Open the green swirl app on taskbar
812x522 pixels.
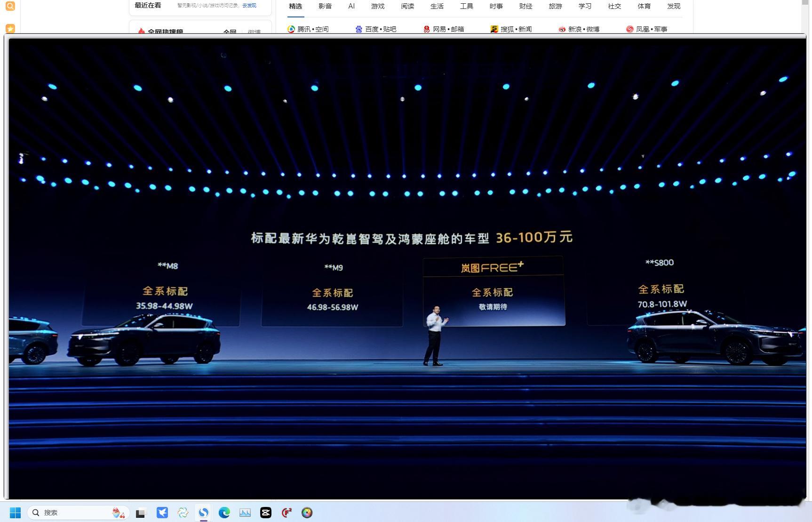pyautogui.click(x=183, y=513)
